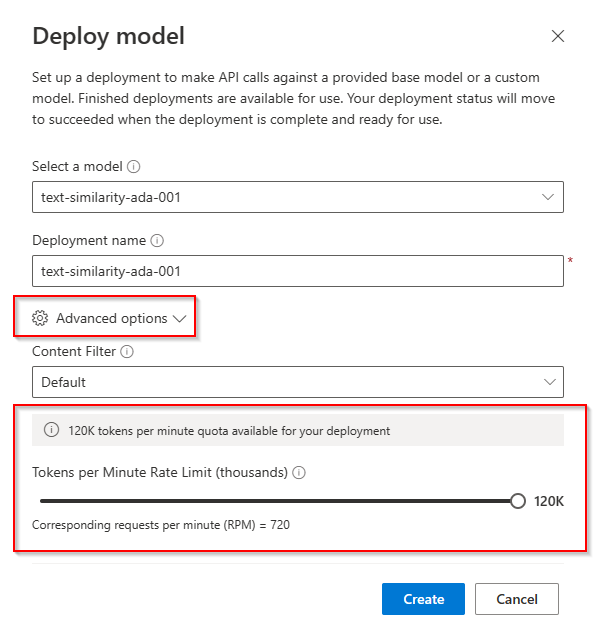The height and width of the screenshot is (635, 596).
Task: Click the Tokens per Minute slider handle
Action: tap(517, 501)
